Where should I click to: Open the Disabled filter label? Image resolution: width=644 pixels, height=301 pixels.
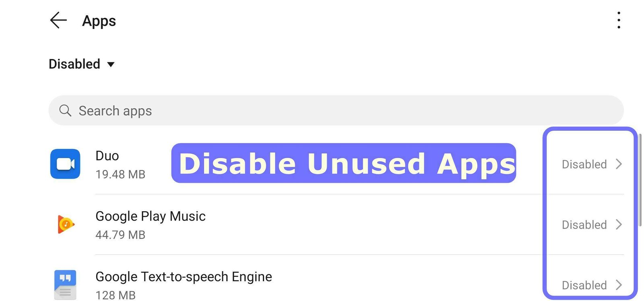[74, 64]
